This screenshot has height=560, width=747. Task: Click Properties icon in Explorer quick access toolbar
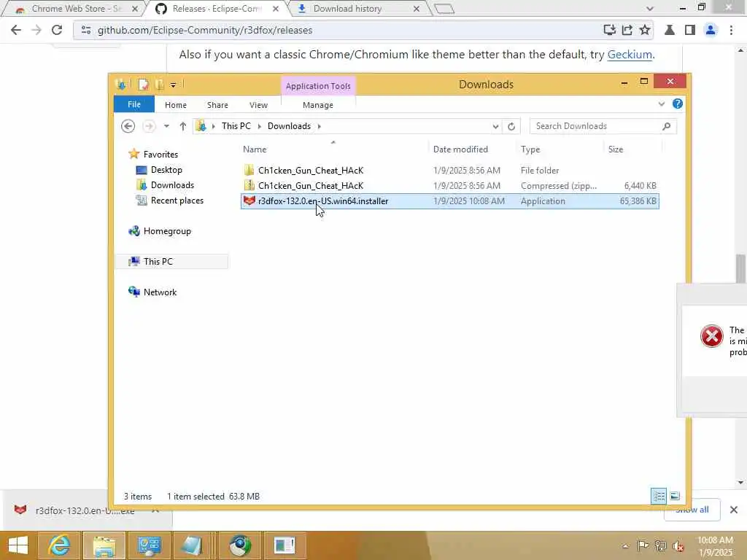pos(143,85)
